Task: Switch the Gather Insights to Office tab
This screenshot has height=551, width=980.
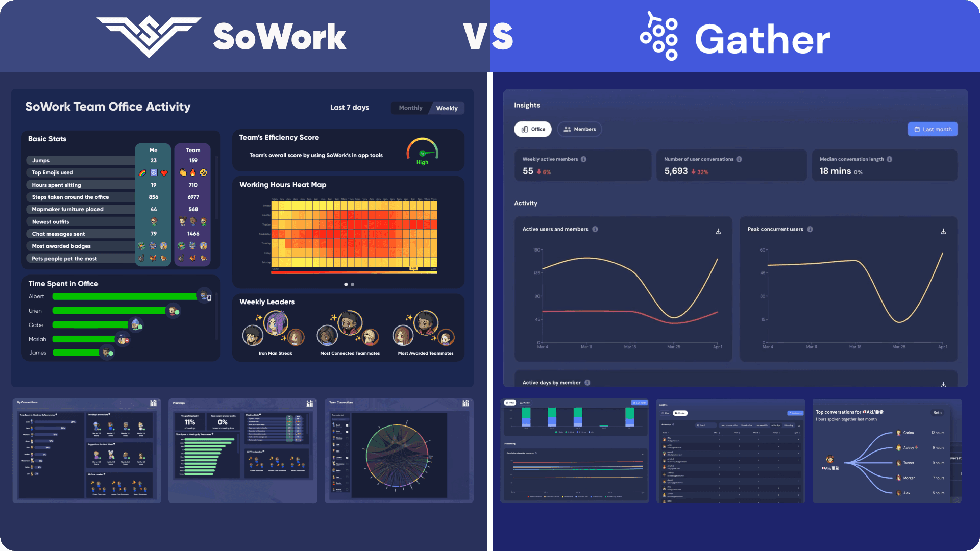Action: click(533, 129)
